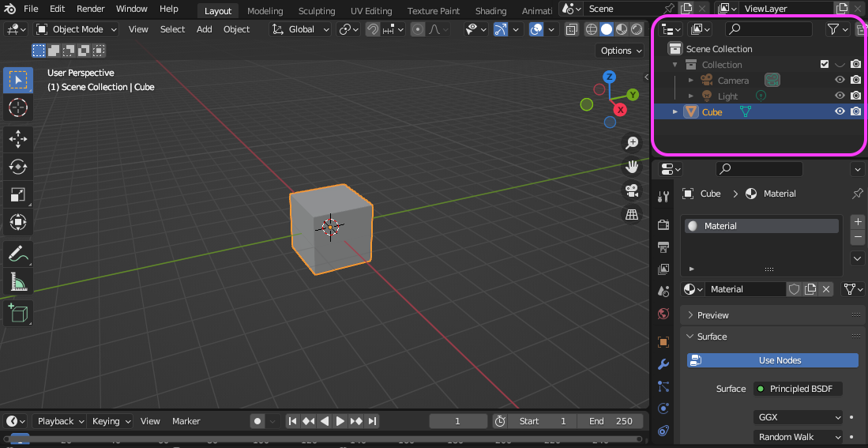Open the Output properties tab
This screenshot has width=868, height=448.
tap(663, 247)
